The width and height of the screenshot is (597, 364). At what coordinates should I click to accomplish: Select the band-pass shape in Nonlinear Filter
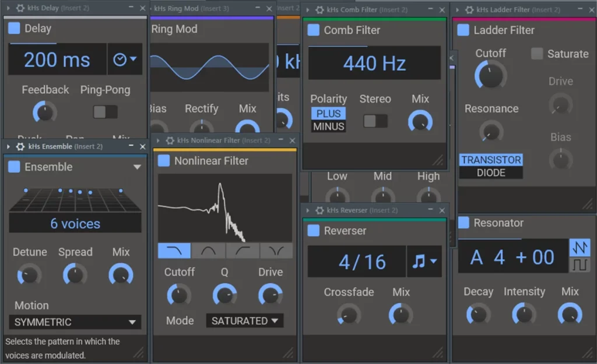coord(208,251)
